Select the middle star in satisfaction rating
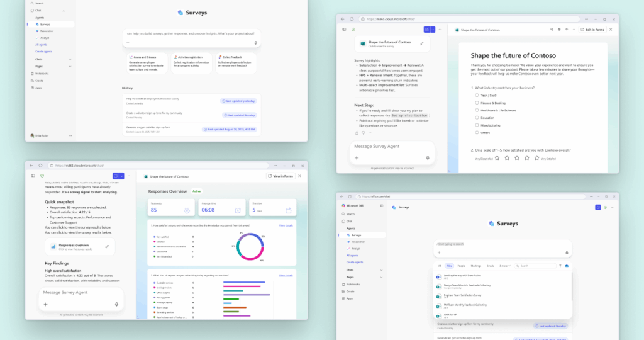 click(x=517, y=158)
